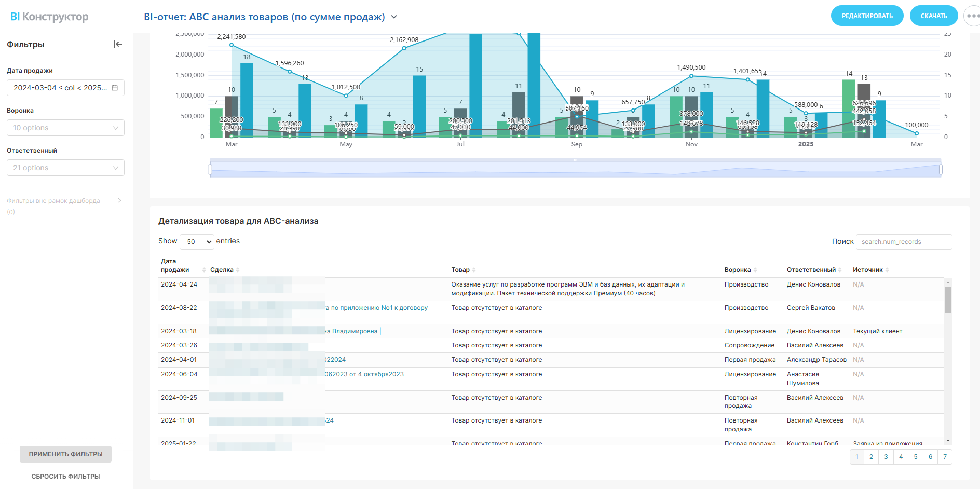The width and height of the screenshot is (980, 489).
Task: Open the Ответственный filter dropdown
Action: point(65,168)
